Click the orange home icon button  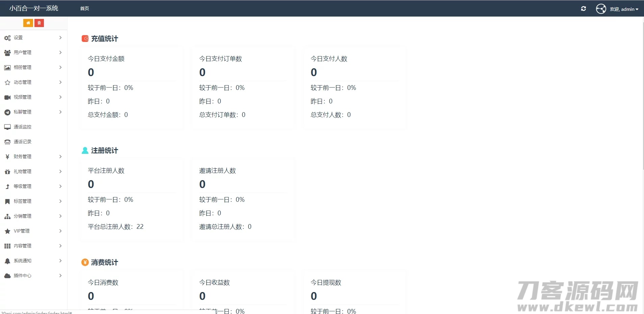point(28,23)
